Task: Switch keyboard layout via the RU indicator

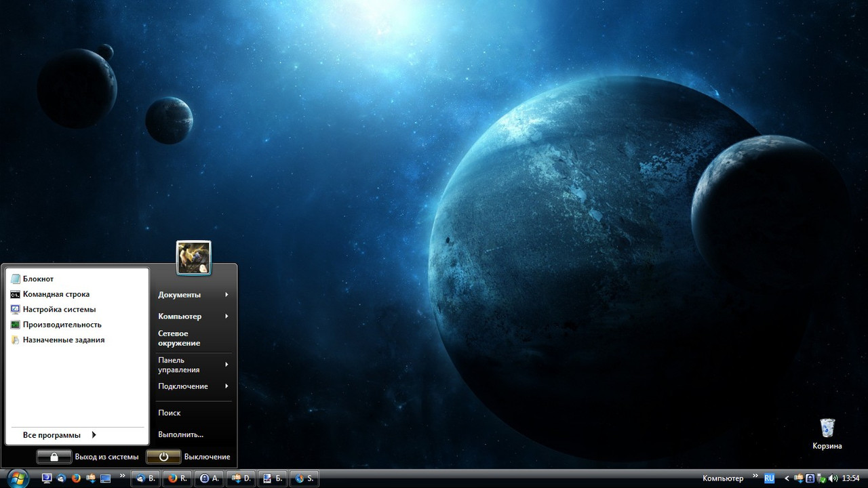Action: pos(769,478)
